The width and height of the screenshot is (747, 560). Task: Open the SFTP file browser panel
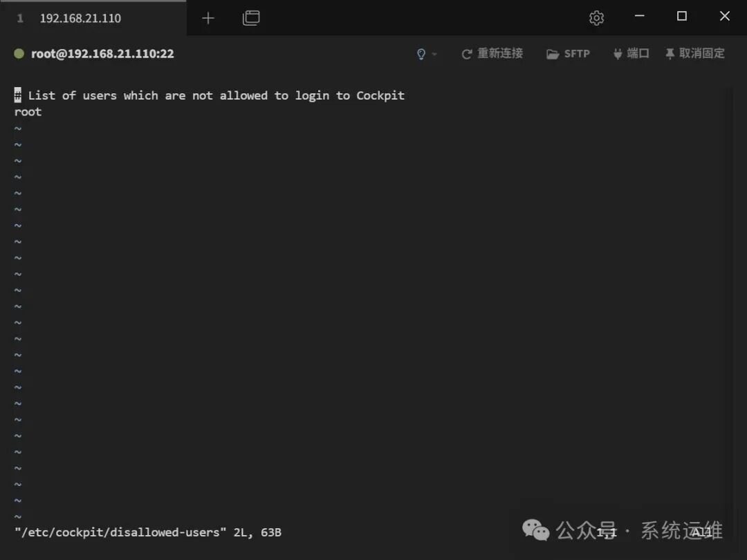click(569, 53)
